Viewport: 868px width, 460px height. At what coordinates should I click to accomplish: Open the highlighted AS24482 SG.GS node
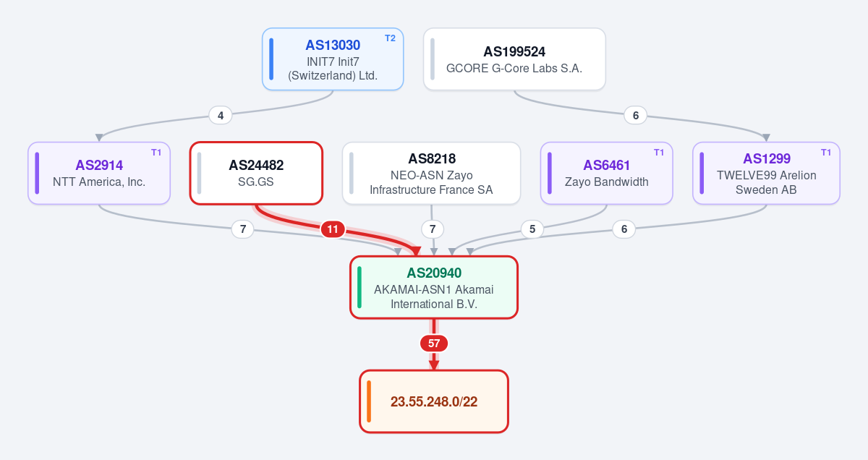256,173
